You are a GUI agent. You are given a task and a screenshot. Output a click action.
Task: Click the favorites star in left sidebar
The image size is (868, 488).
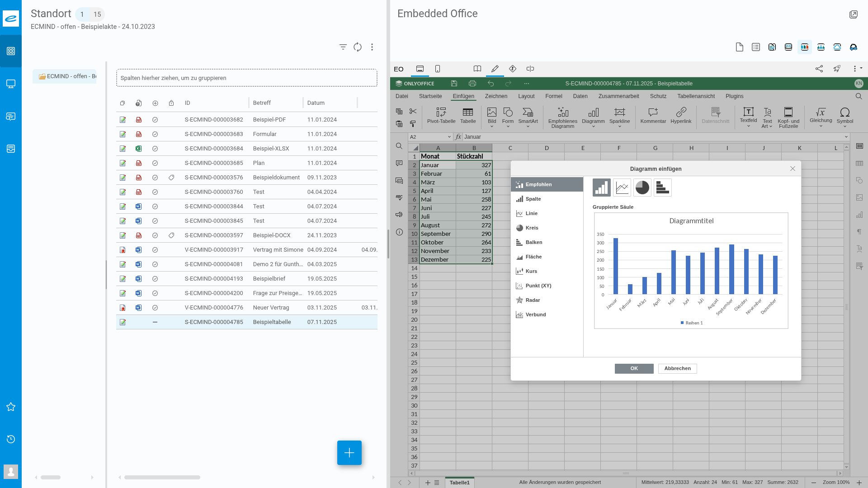coord(11,407)
